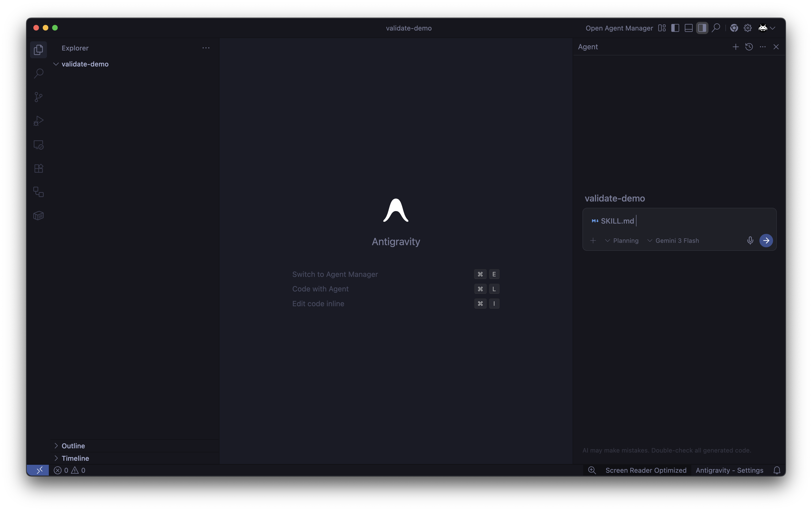Viewport: 812px width, 511px height.
Task: Expand the Outline section
Action: click(x=73, y=446)
